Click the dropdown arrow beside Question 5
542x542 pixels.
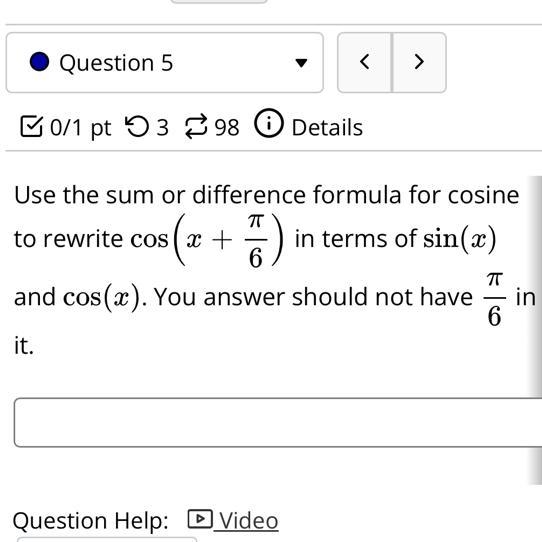click(x=301, y=63)
